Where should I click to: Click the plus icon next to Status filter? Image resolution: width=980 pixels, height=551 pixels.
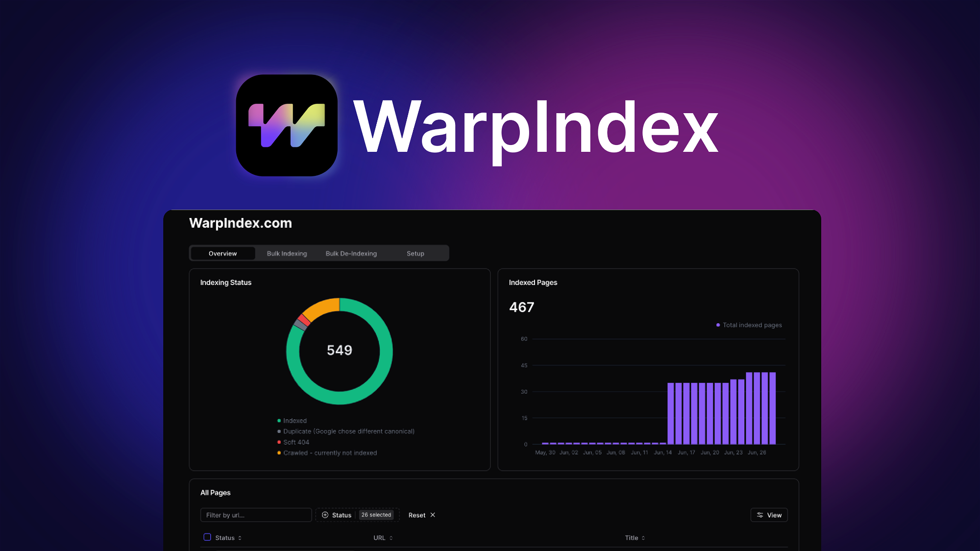pos(325,515)
